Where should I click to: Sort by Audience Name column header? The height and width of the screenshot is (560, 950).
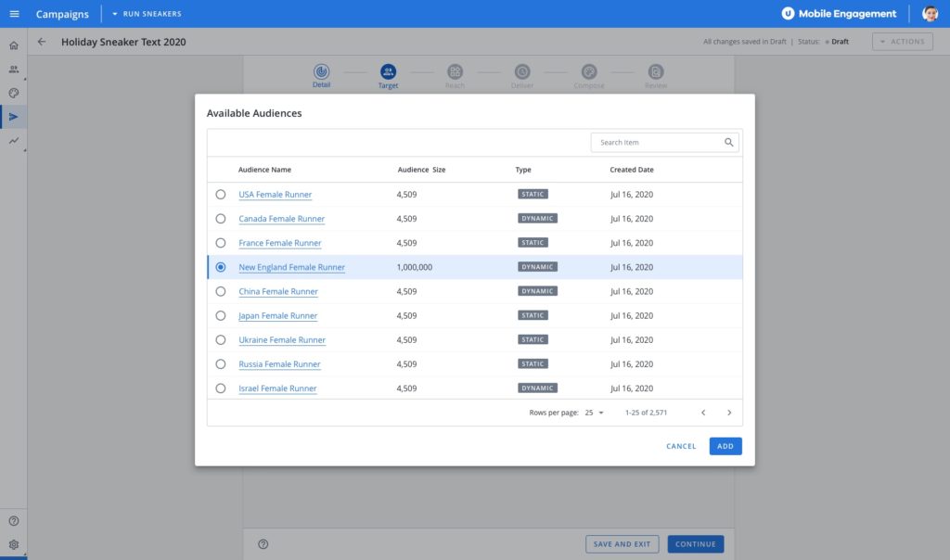264,170
